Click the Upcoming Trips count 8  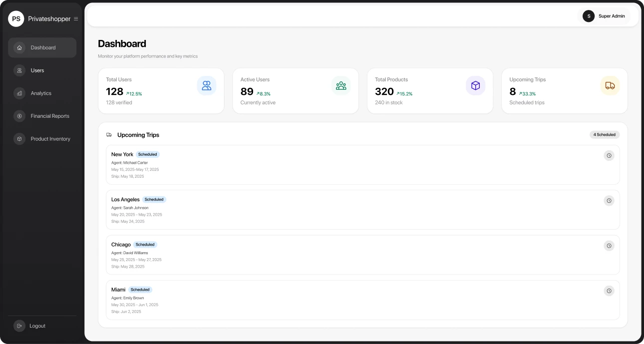[x=513, y=92]
